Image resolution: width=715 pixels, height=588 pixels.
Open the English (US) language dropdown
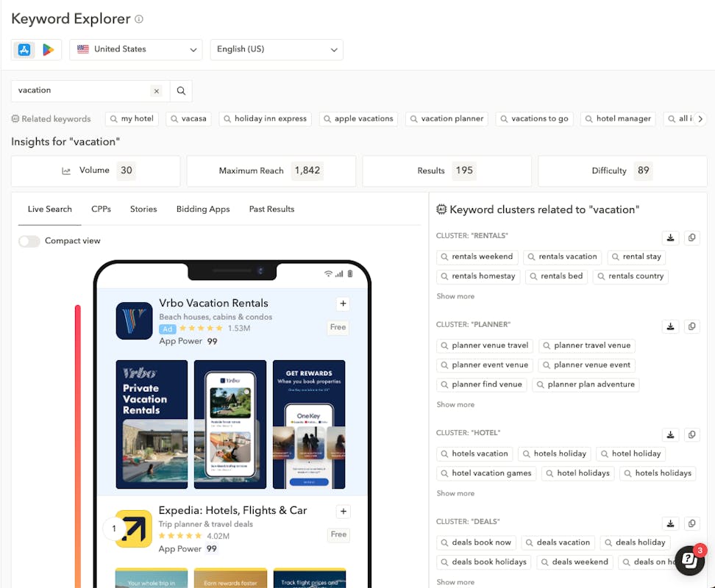[277, 49]
